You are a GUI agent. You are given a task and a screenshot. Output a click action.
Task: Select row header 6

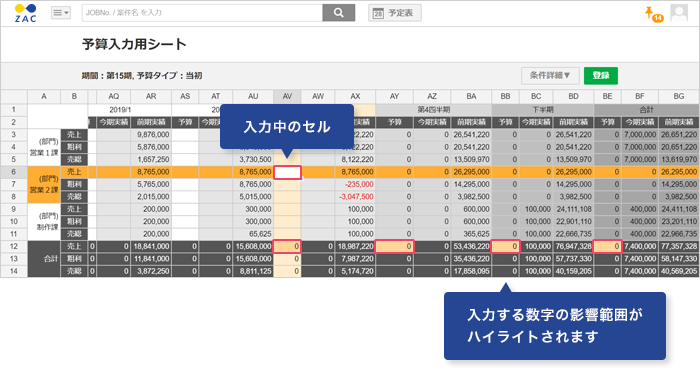point(14,172)
